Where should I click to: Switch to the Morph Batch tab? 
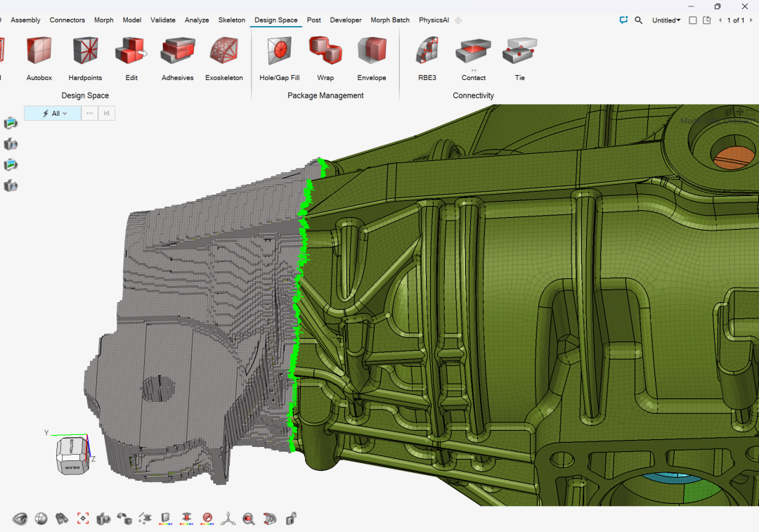390,20
